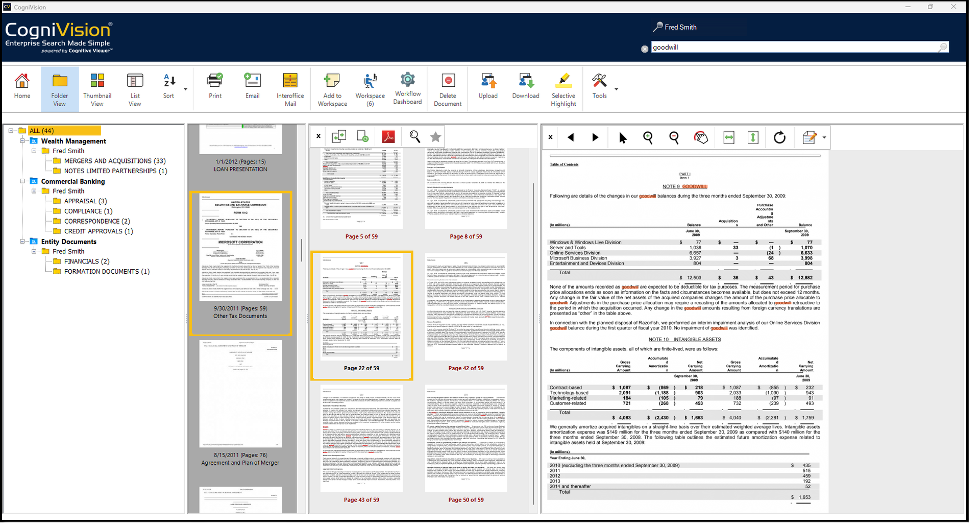Image resolution: width=980 pixels, height=527 pixels.
Task: Click the Delete Document icon
Action: [x=448, y=89]
